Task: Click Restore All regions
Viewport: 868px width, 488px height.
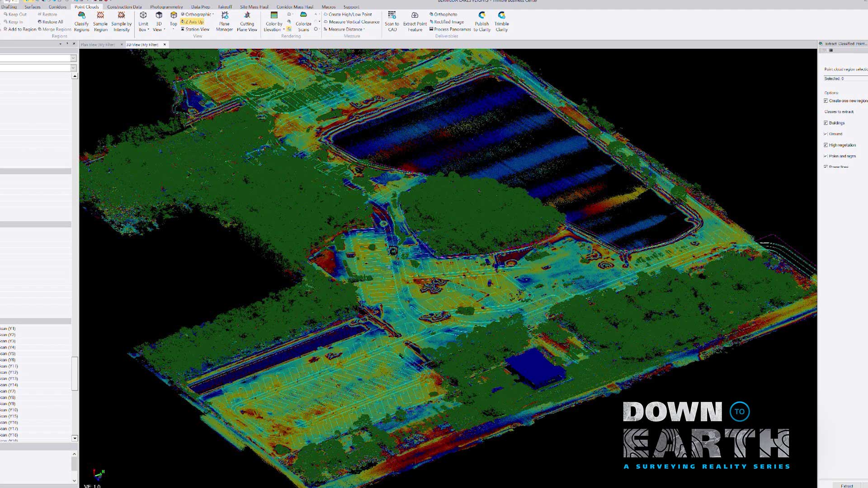Action: point(50,22)
